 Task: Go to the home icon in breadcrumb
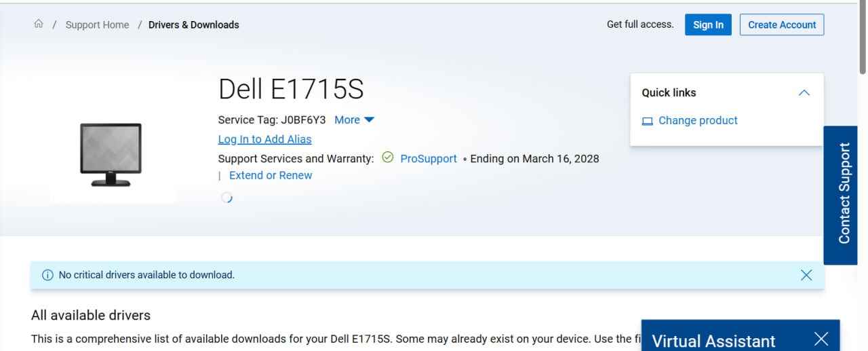coord(39,24)
